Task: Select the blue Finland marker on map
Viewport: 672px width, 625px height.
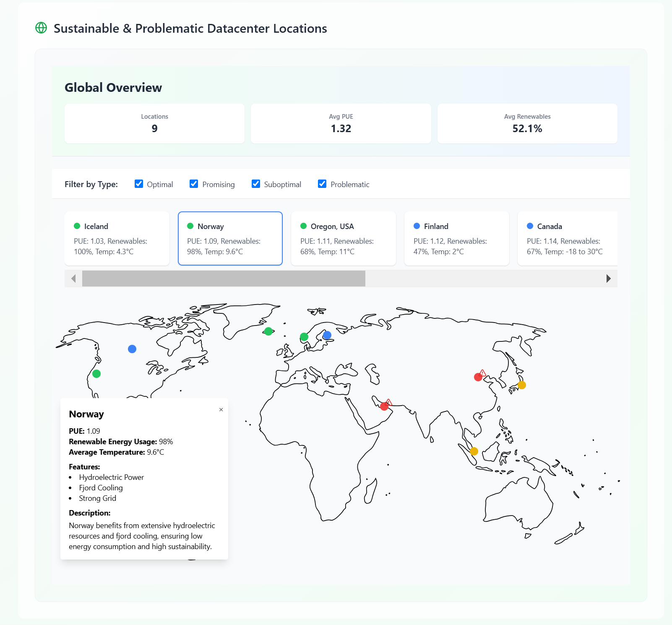Action: (x=327, y=335)
